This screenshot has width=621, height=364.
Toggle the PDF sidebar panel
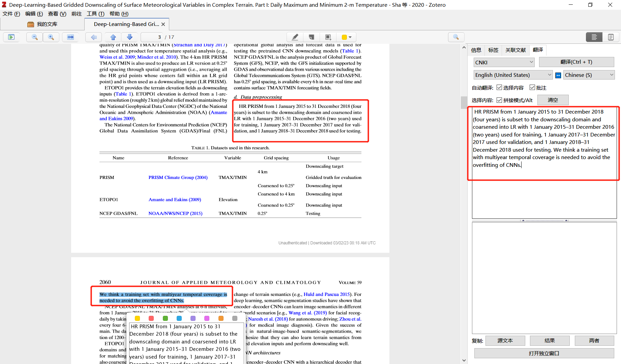coord(11,37)
